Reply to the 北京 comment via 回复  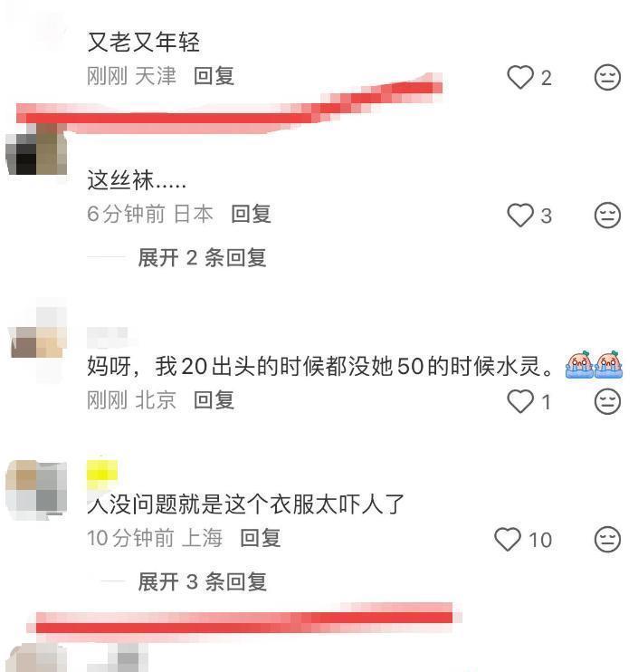214,400
